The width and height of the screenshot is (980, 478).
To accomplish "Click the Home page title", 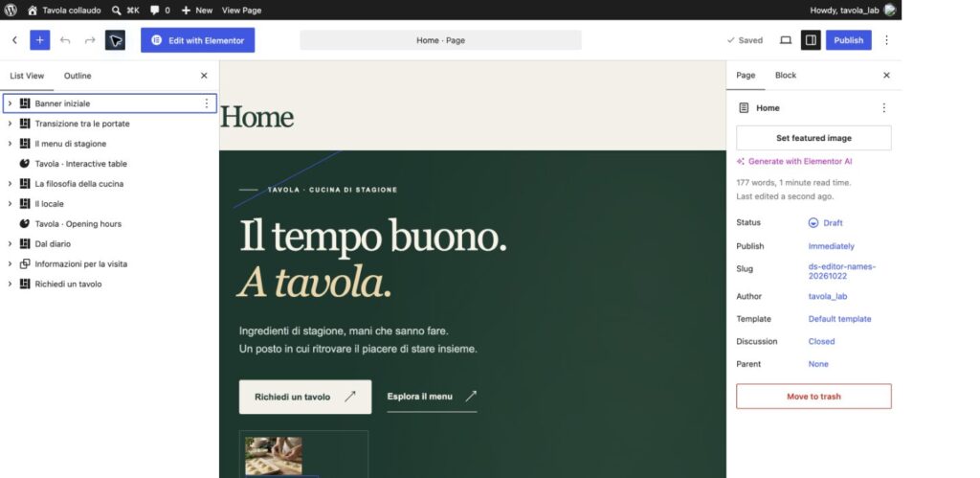I will [256, 117].
